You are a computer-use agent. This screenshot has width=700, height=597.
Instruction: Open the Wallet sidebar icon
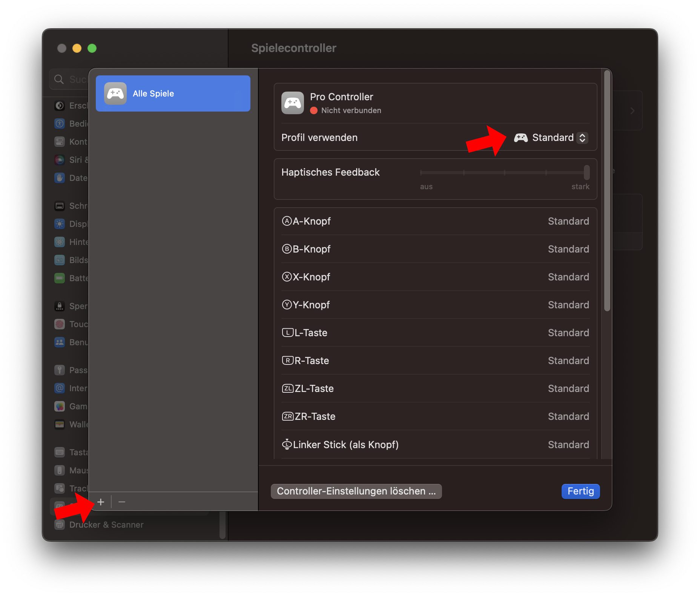pos(60,424)
